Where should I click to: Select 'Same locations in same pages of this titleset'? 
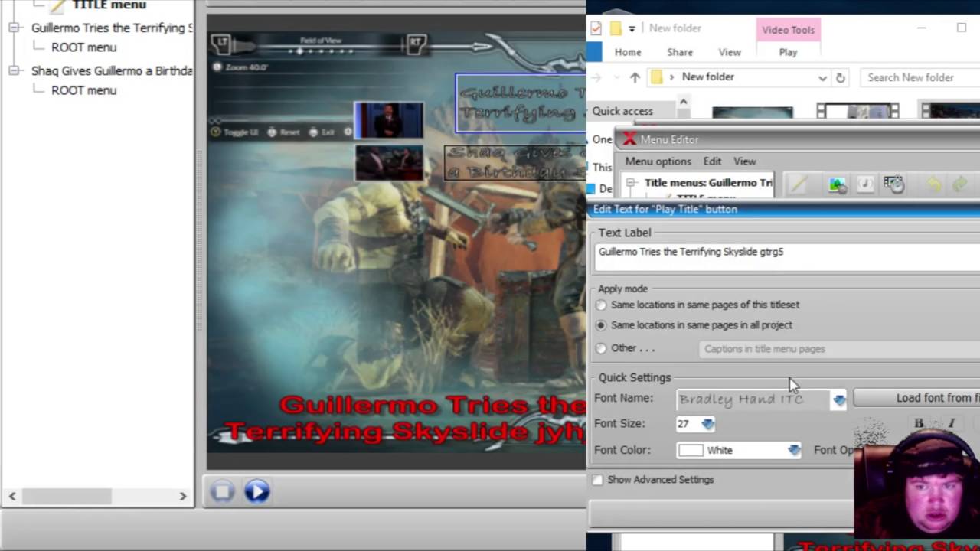tap(601, 305)
